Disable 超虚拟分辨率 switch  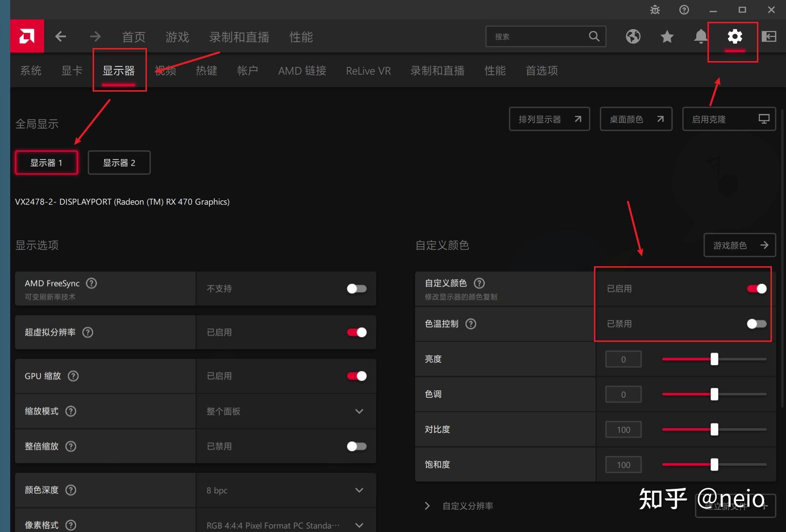point(357,332)
